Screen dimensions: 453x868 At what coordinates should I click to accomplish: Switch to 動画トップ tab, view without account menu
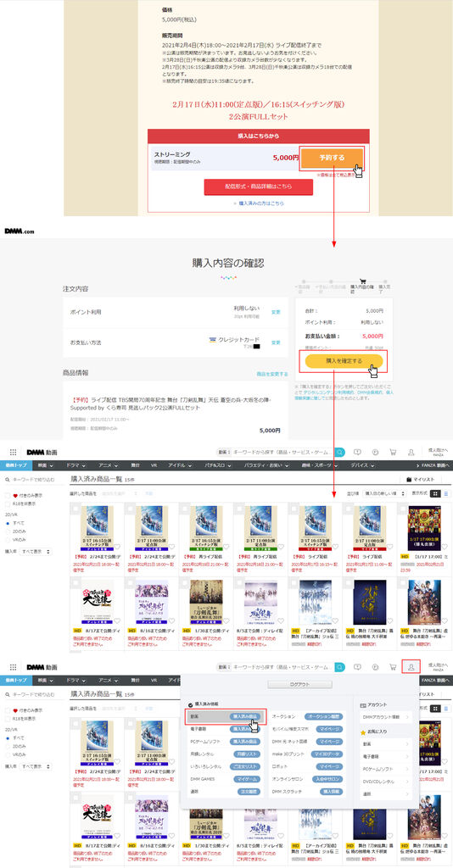tap(17, 465)
